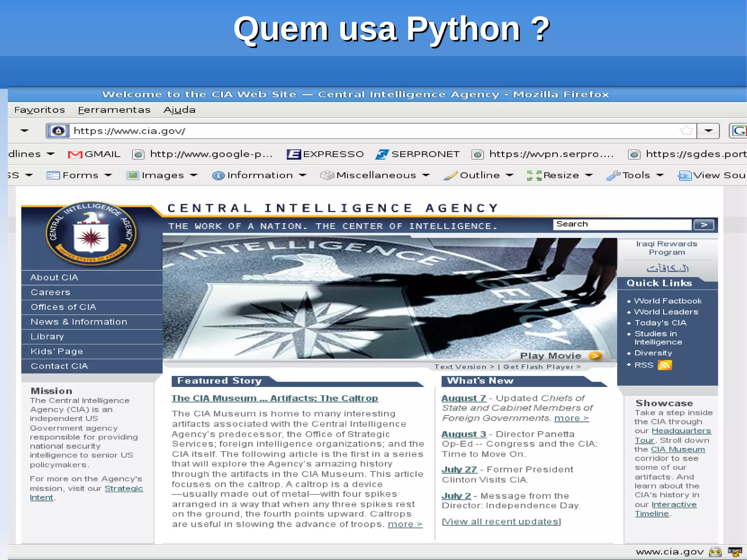
Task: Open the August 3 update link
Action: click(x=464, y=434)
